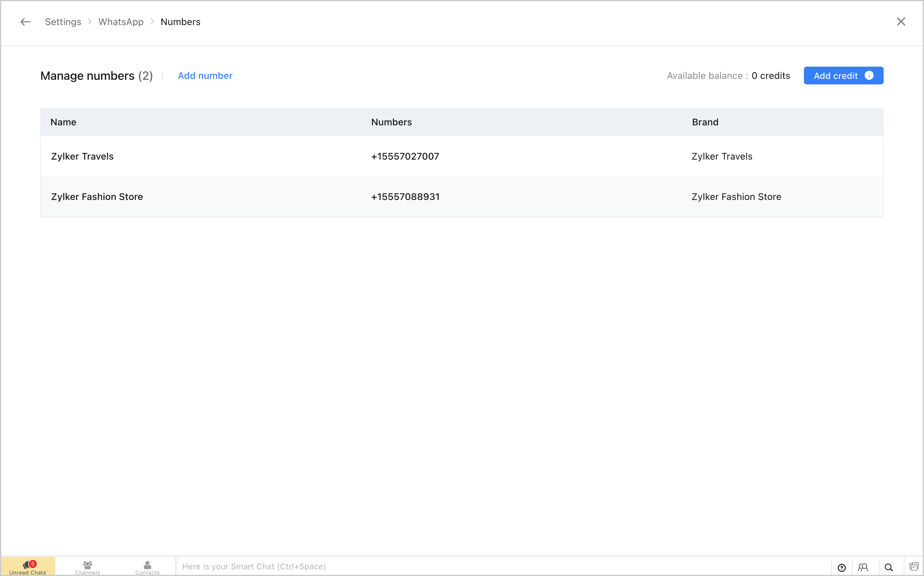924x576 pixels.
Task: Click the Numbers breadcrumb
Action: pos(181,22)
